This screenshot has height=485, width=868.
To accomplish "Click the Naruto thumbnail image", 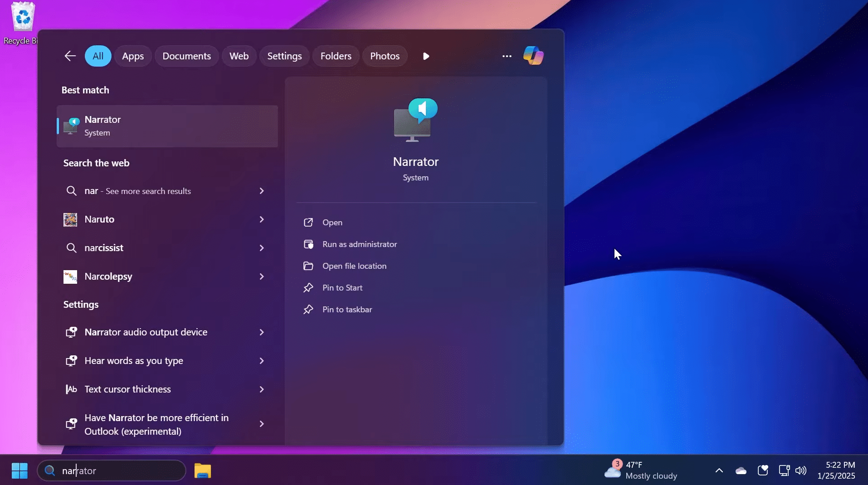I will point(70,219).
